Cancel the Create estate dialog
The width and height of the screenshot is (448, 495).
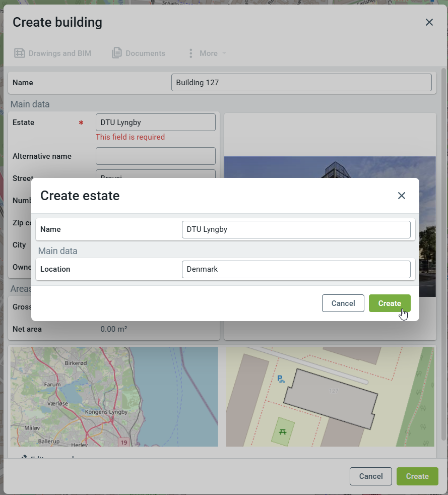[x=343, y=303]
